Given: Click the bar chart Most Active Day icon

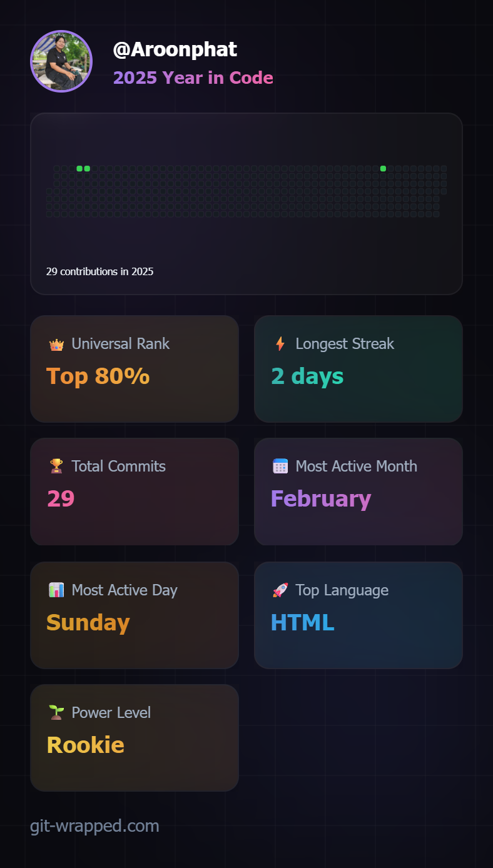Looking at the screenshot, I should 56,590.
